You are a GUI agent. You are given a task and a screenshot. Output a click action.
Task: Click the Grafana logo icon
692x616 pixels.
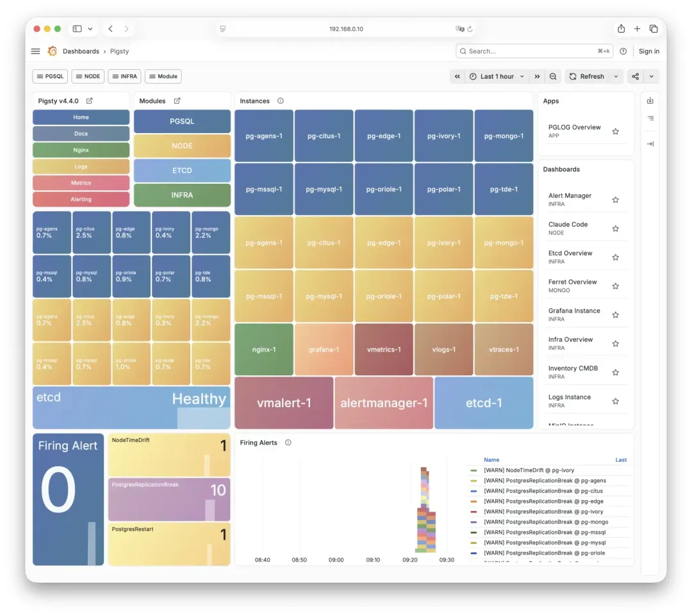(x=53, y=51)
